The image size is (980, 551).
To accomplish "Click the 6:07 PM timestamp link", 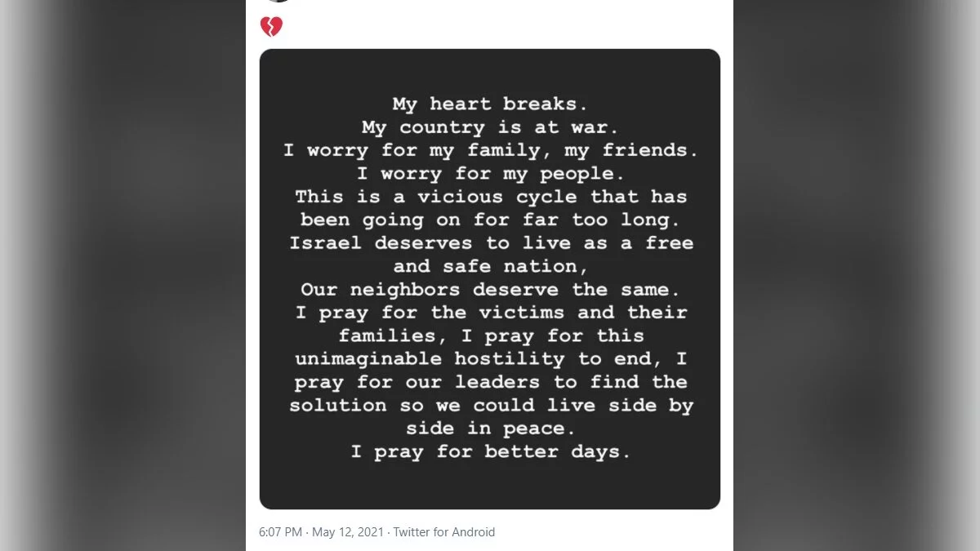I will point(282,532).
